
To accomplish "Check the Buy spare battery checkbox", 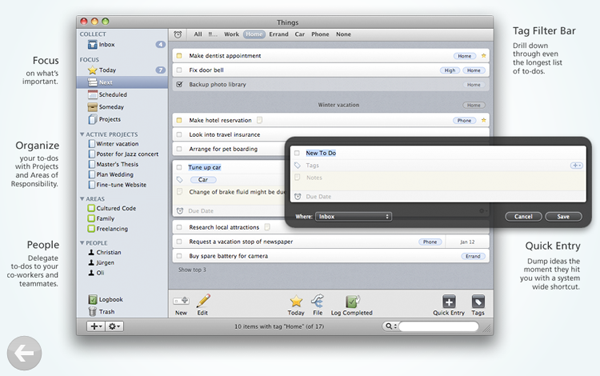I will (x=179, y=256).
